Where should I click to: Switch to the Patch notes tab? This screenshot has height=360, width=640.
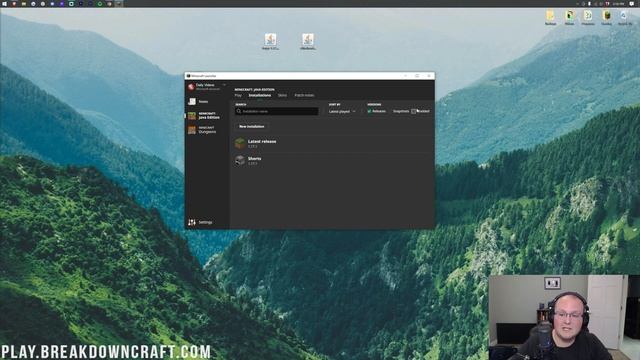pos(304,95)
